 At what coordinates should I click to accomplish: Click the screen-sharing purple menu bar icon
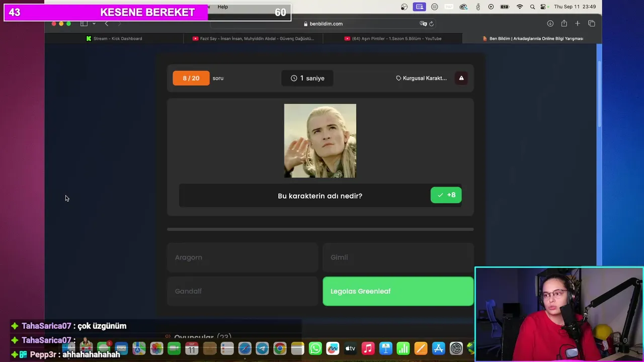(x=419, y=7)
